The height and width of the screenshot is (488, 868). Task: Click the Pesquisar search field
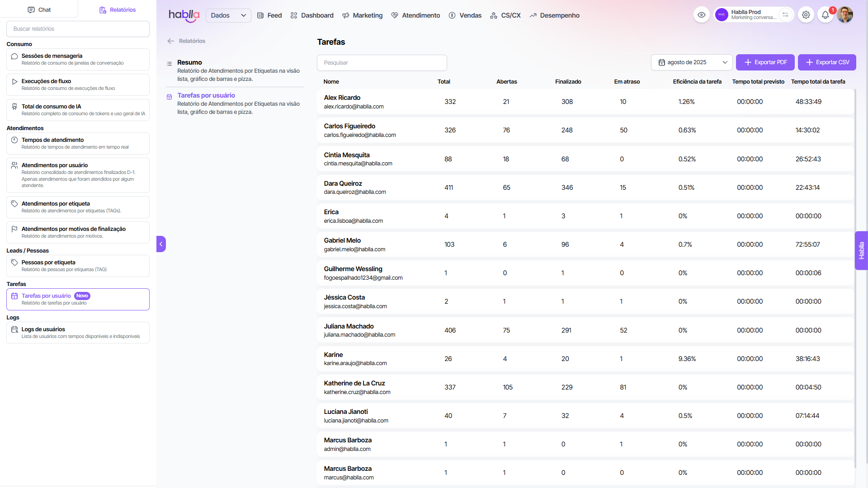coord(382,63)
